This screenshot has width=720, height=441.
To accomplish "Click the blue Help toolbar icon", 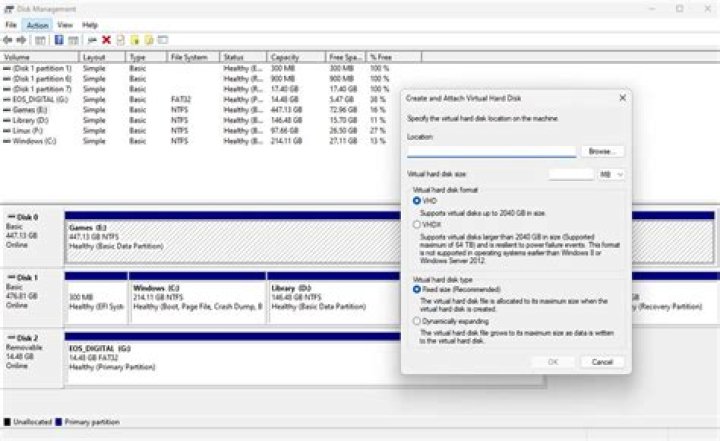I will 59,40.
